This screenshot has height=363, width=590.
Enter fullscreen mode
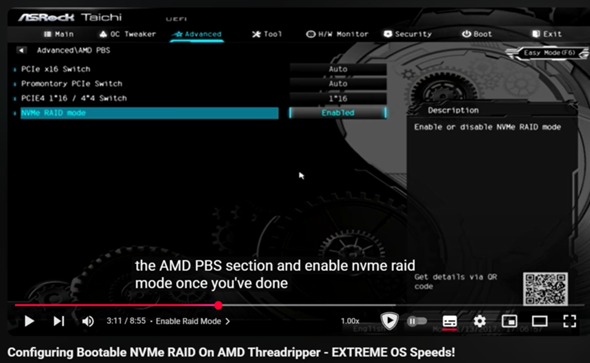pyautogui.click(x=569, y=321)
